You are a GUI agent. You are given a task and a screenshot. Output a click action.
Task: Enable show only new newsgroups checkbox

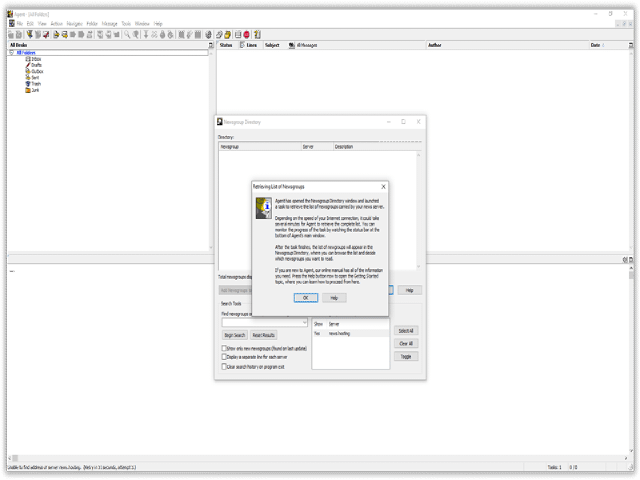[x=224, y=348]
